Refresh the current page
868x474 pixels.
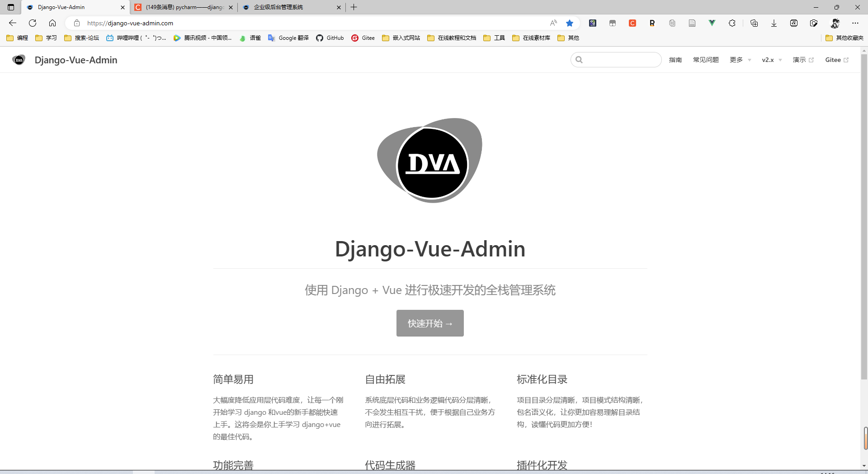33,23
